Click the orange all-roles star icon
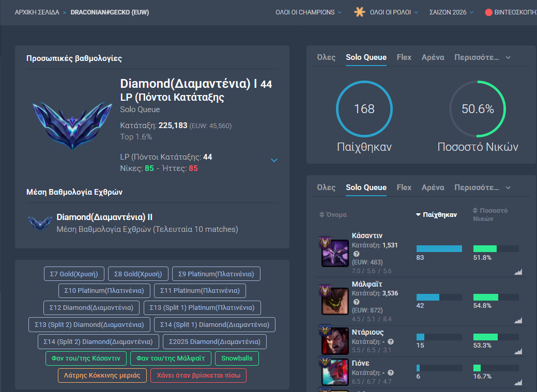 pyautogui.click(x=359, y=12)
